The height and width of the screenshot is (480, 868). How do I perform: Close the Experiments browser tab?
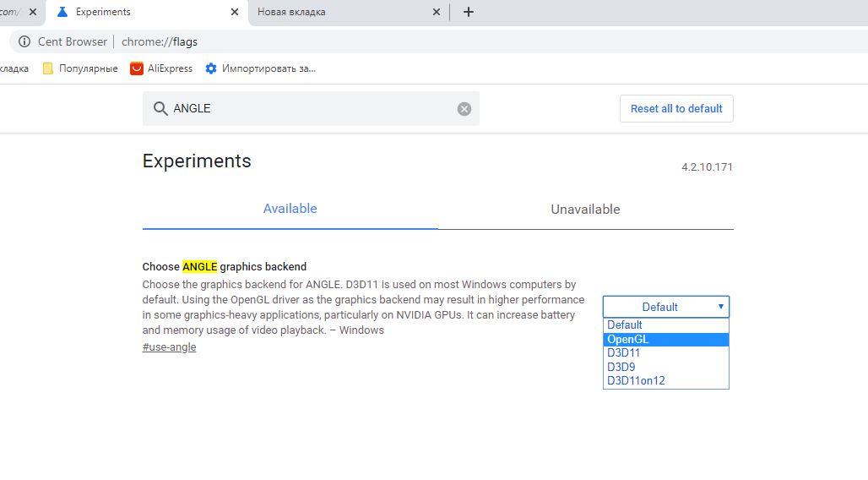232,12
